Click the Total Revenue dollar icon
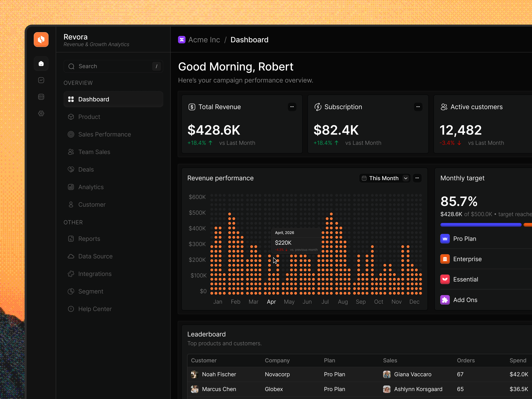Viewport: 532px width, 399px height. pos(192,107)
